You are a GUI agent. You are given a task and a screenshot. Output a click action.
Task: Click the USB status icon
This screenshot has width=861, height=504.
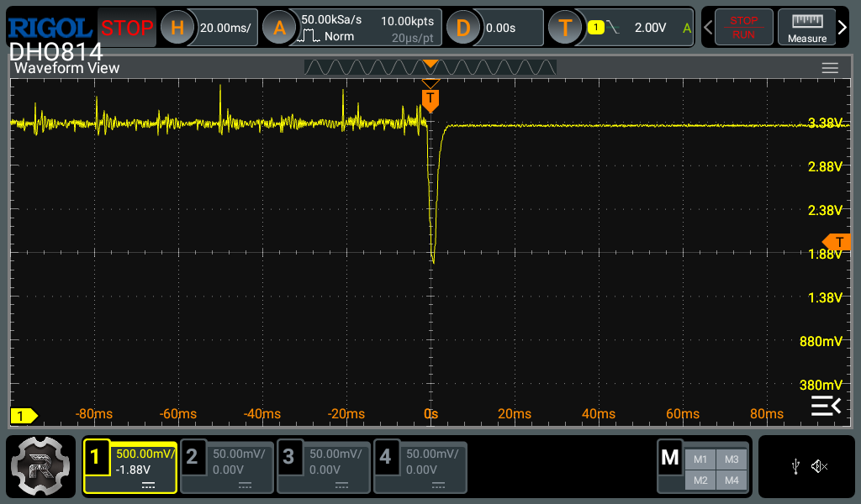pos(795,467)
